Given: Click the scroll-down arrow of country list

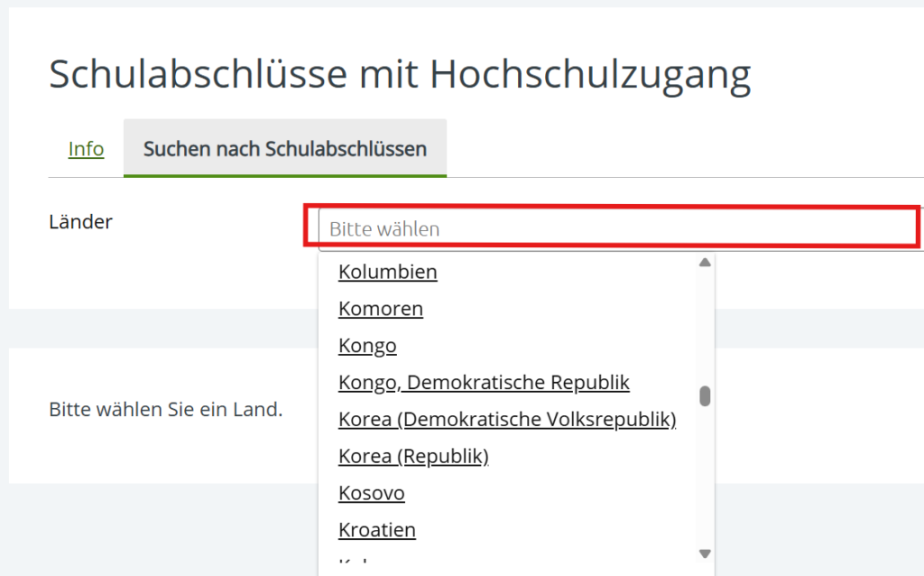Looking at the screenshot, I should click(706, 553).
